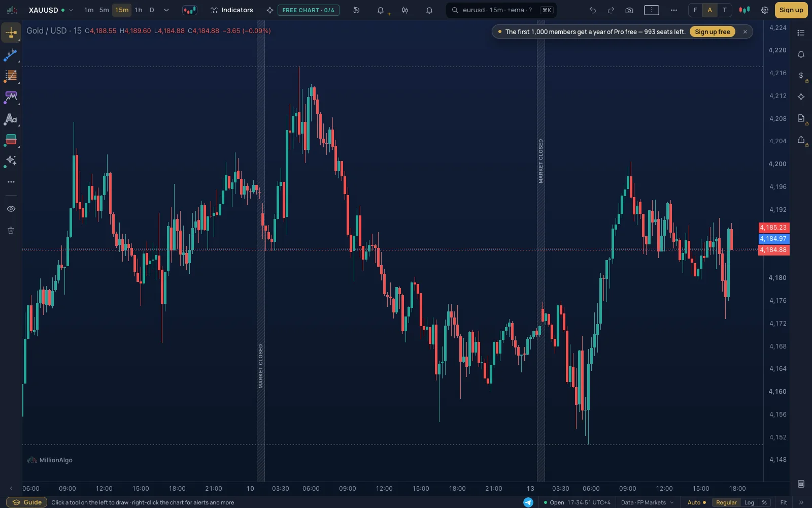
Task: Take a chart snapshot with camera icon
Action: 629,10
